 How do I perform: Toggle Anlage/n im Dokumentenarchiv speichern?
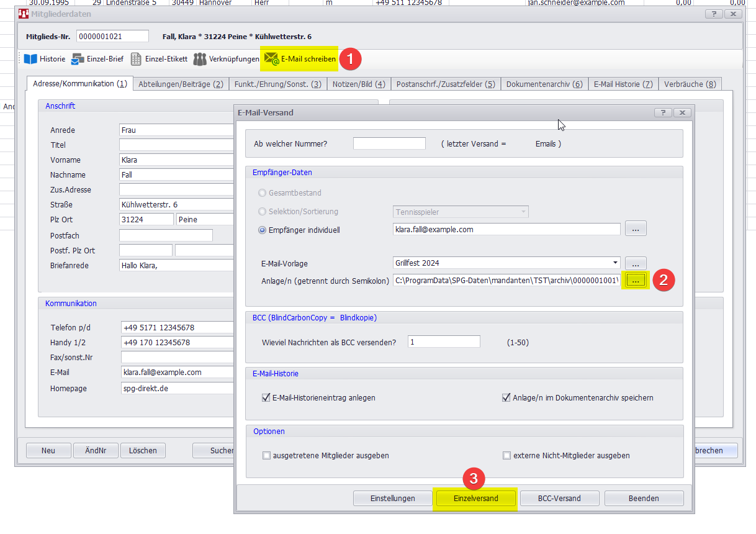[506, 397]
